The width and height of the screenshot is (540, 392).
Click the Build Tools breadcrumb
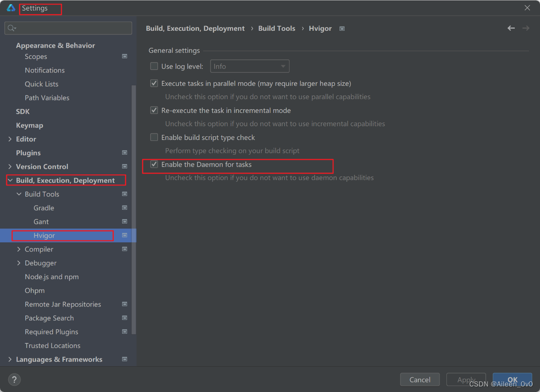pos(277,28)
